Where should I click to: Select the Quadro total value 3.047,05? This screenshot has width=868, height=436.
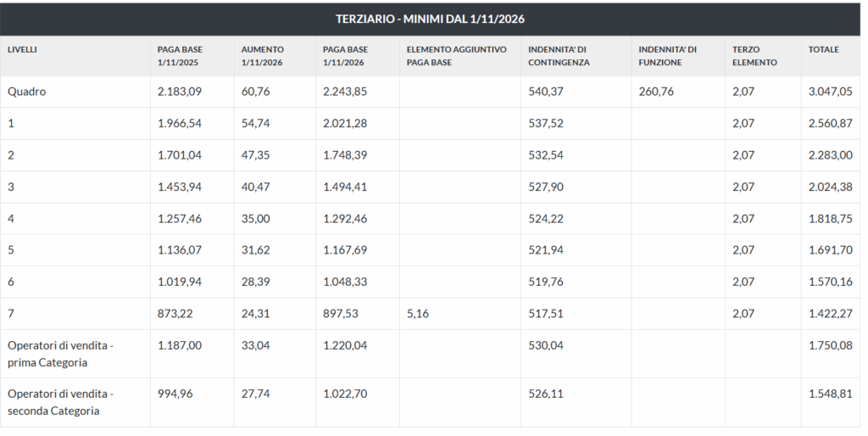point(830,92)
